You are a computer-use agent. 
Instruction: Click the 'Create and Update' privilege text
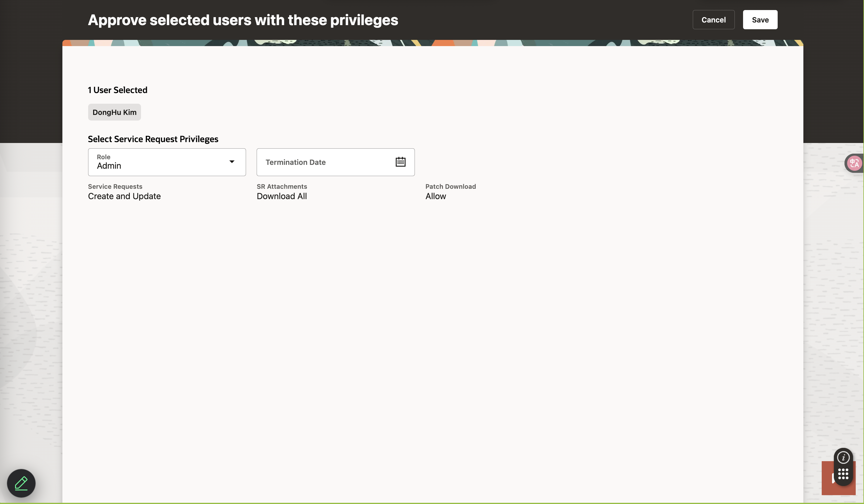(x=124, y=196)
